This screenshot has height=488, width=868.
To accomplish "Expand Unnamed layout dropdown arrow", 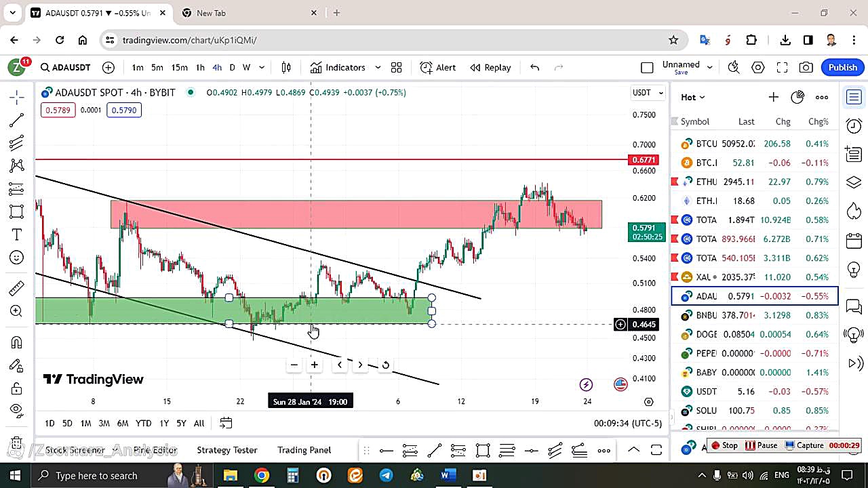I will click(x=710, y=67).
